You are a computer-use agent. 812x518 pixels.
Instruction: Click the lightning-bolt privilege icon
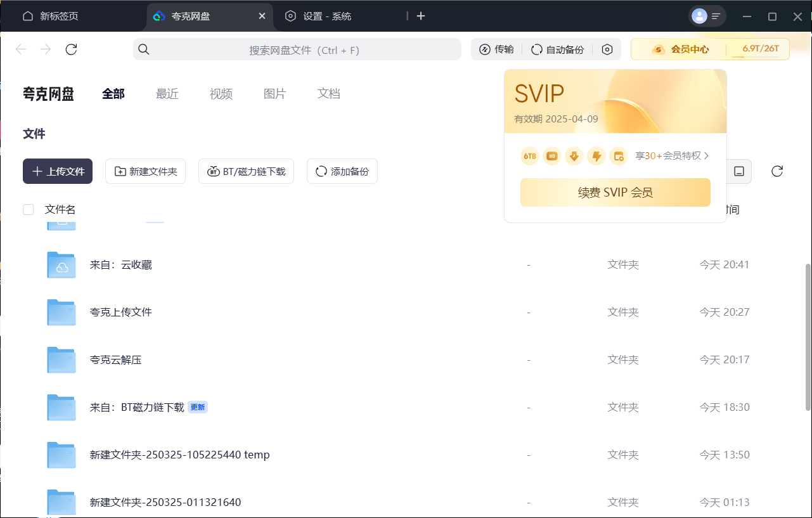tap(596, 156)
